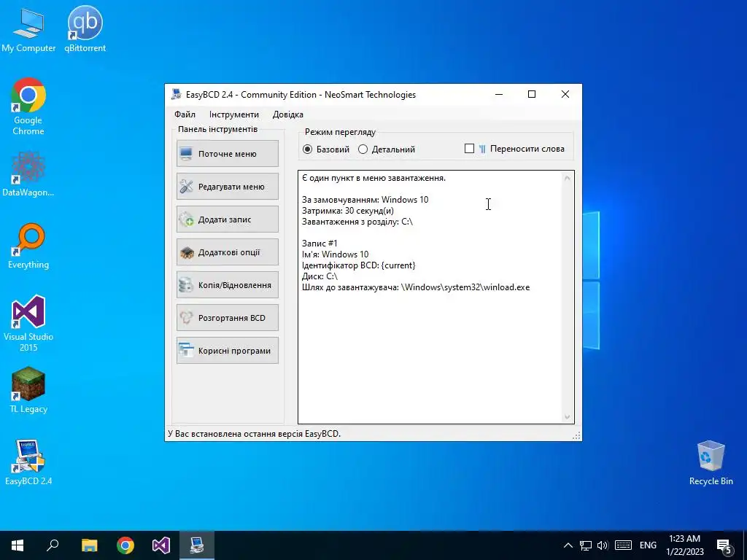Open the Інструменти menu

coord(234,114)
